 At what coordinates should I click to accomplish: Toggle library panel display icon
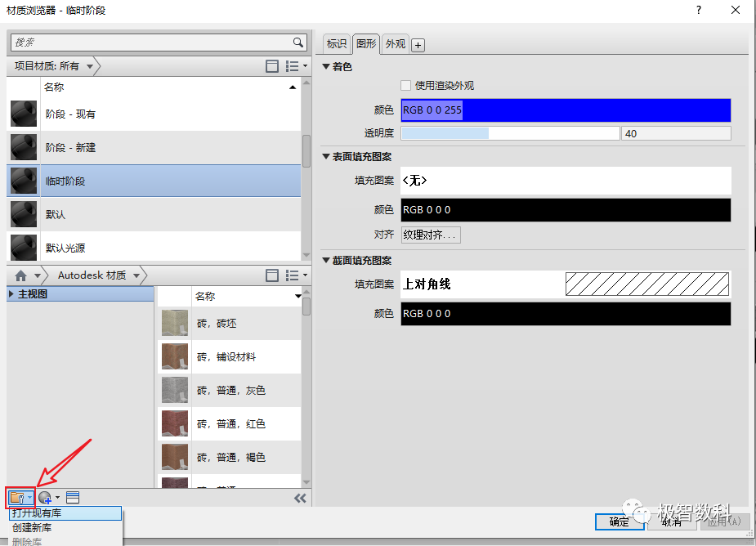(272, 275)
